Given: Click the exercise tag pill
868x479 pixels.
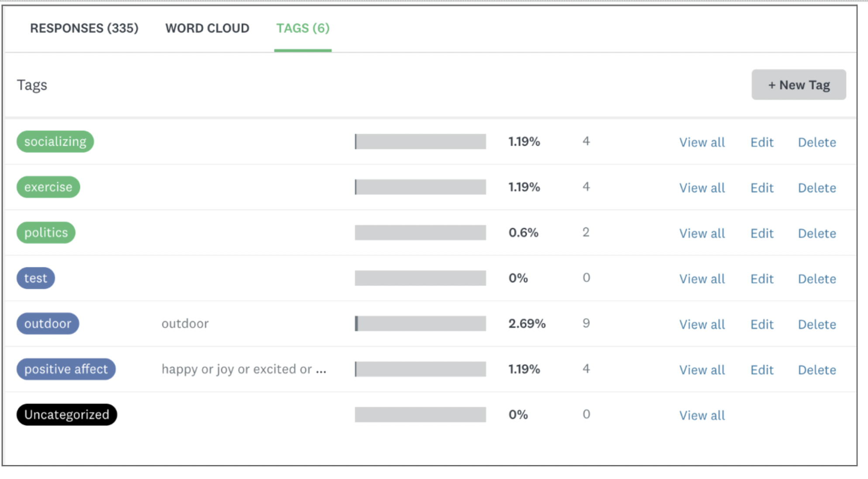Looking at the screenshot, I should coord(48,187).
